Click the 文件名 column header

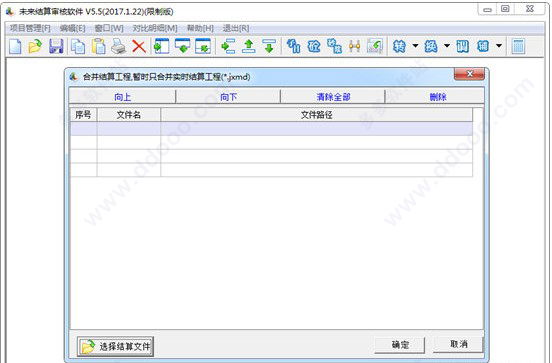128,115
